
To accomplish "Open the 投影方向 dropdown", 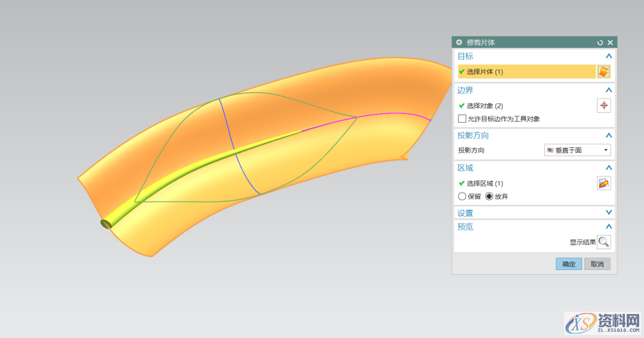I will pos(577,150).
